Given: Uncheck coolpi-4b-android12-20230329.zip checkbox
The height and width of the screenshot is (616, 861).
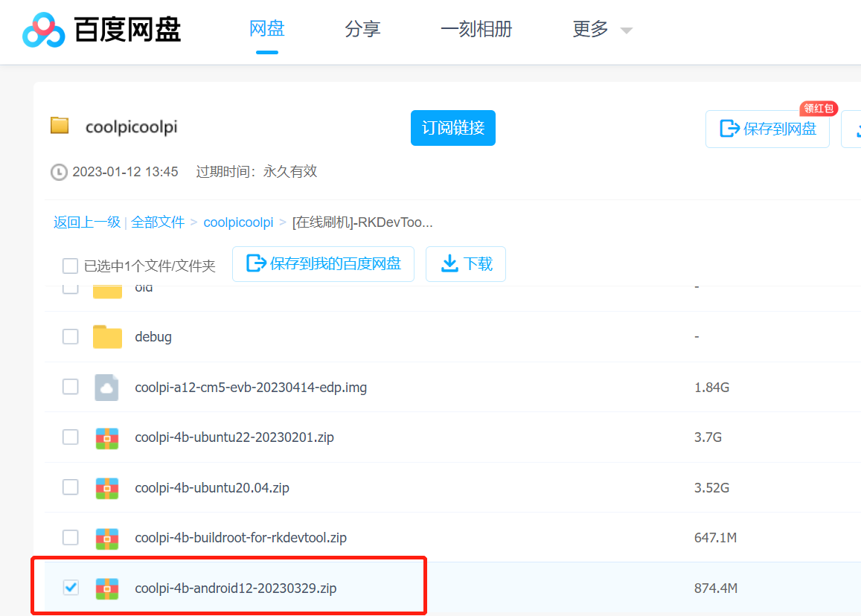Looking at the screenshot, I should [70, 588].
